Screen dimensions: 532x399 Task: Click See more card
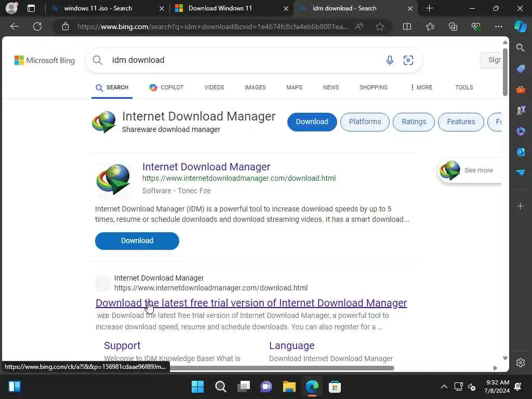pyautogui.click(x=470, y=170)
